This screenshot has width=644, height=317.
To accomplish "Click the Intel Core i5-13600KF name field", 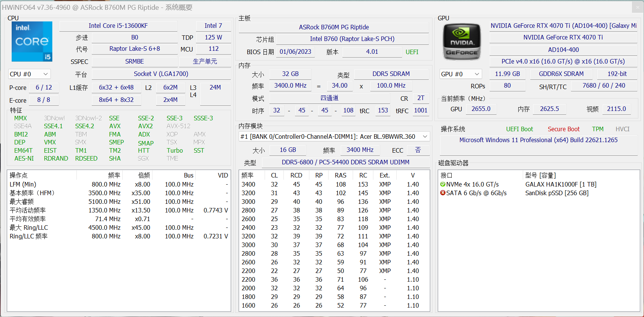I will coord(118,26).
